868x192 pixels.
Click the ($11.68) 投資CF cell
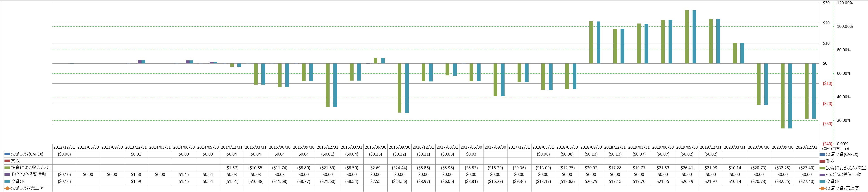280,181
